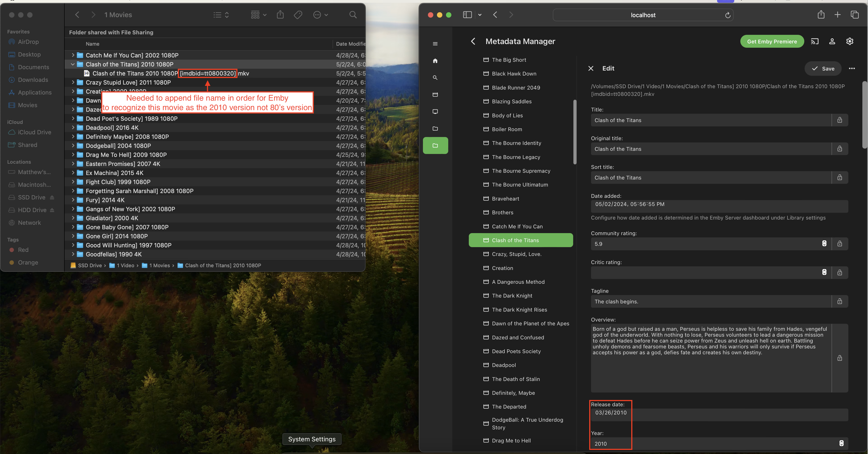Toggle the lock on Community rating
The height and width of the screenshot is (454, 868).
(x=839, y=244)
